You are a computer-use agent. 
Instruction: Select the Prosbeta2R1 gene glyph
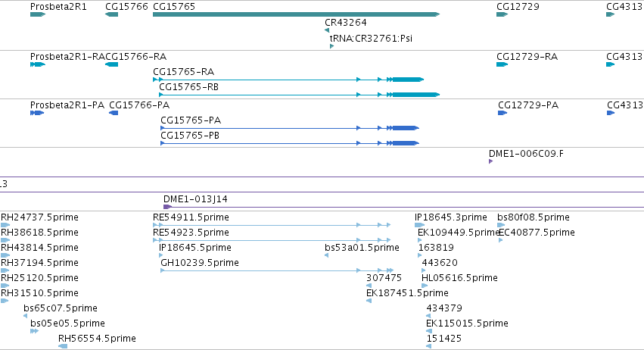38,14
